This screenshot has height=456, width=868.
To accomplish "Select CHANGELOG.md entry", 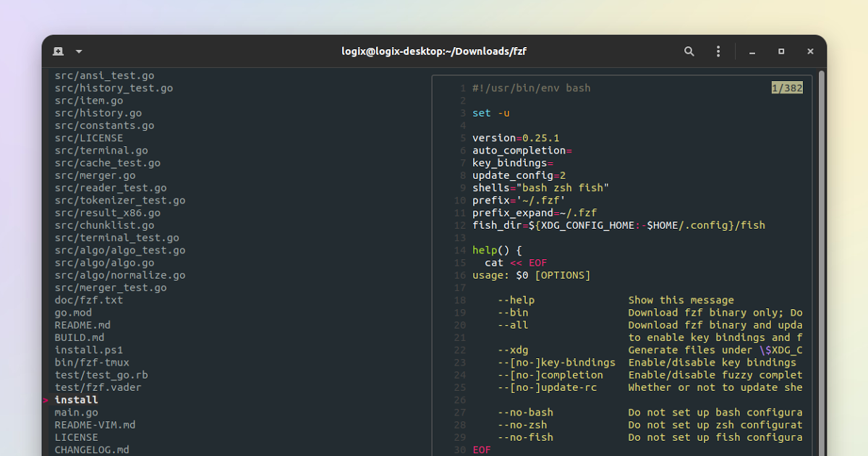I will pos(92,449).
